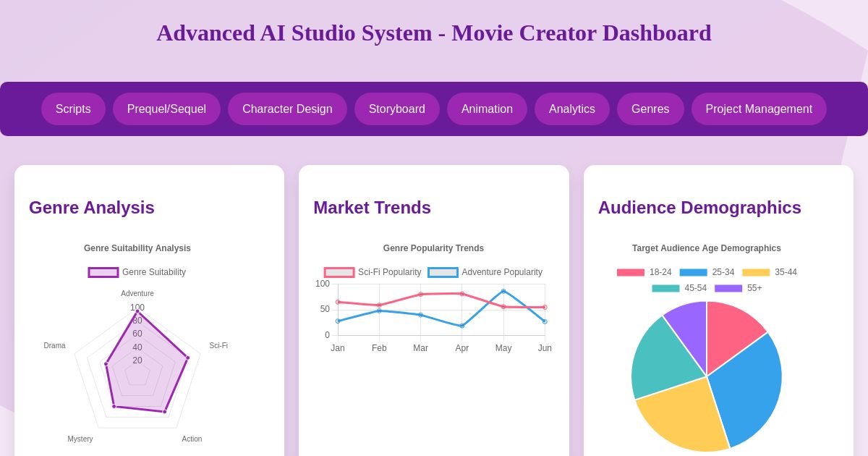Viewport: 868px width, 456px height.
Task: Select the Storyboard tab
Action: click(x=396, y=109)
